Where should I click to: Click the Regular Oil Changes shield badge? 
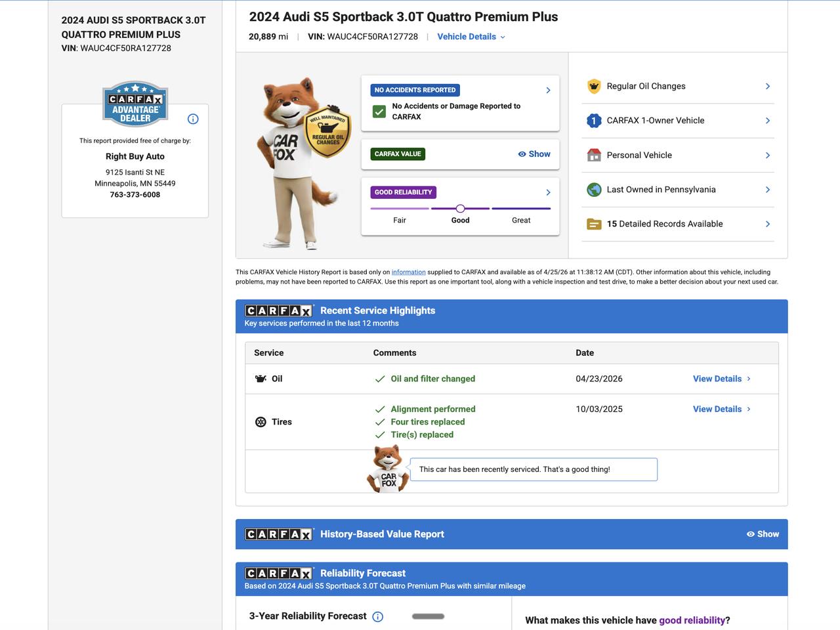[x=328, y=133]
